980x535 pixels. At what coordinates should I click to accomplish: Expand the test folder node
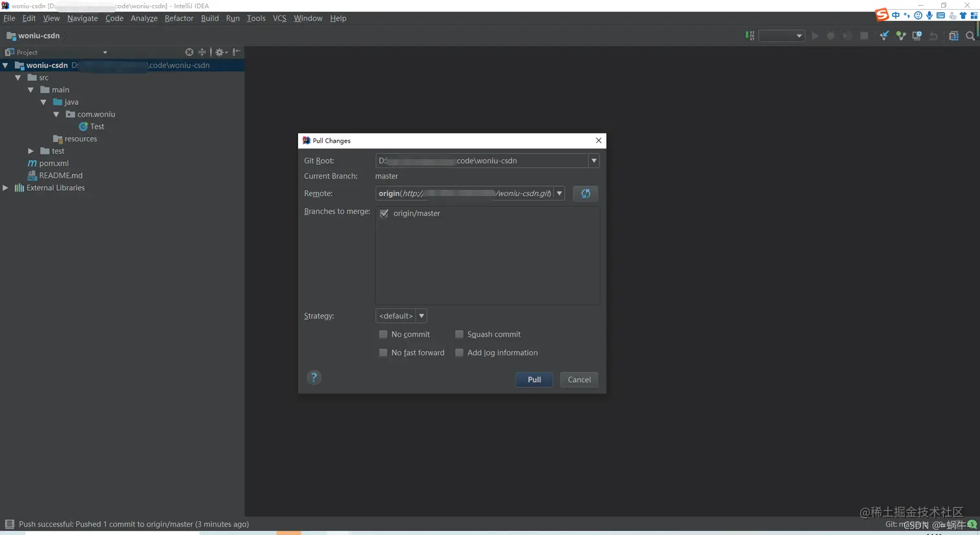30,151
